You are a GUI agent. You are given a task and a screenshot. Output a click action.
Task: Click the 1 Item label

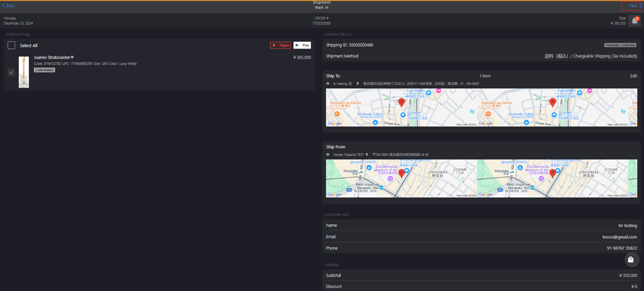(x=485, y=76)
